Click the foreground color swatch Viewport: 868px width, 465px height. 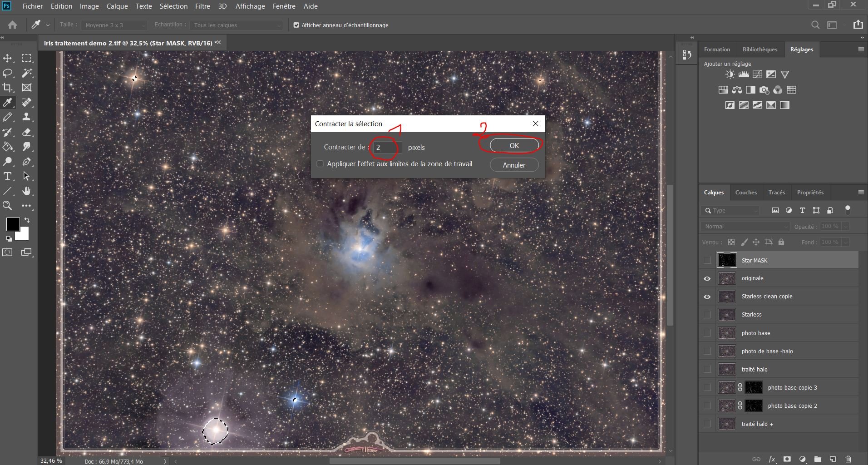tap(12, 224)
